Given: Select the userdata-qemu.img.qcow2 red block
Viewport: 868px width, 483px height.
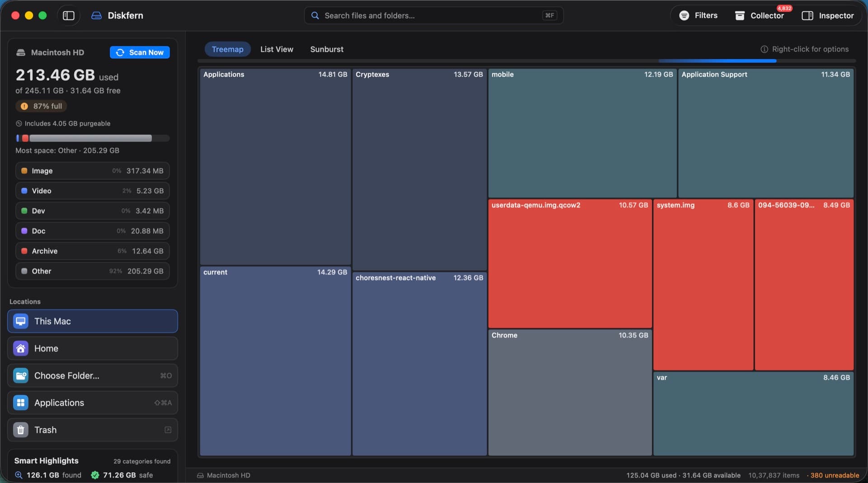Looking at the screenshot, I should point(570,264).
